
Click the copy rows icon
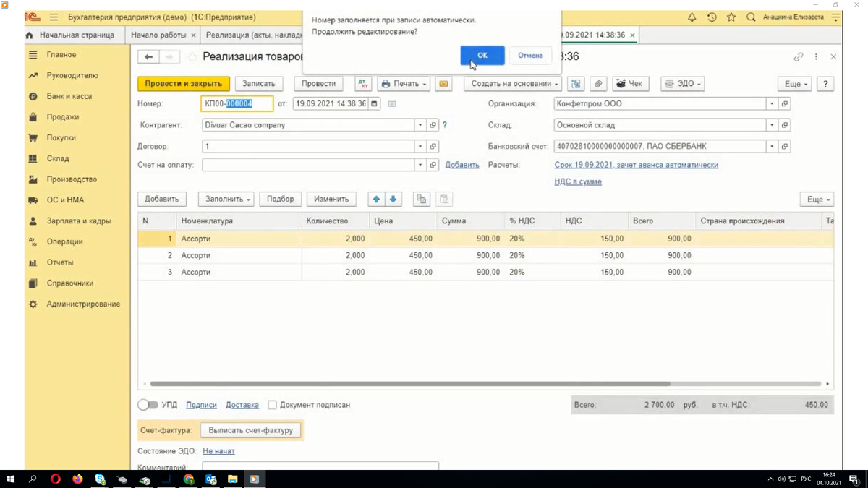[421, 200]
